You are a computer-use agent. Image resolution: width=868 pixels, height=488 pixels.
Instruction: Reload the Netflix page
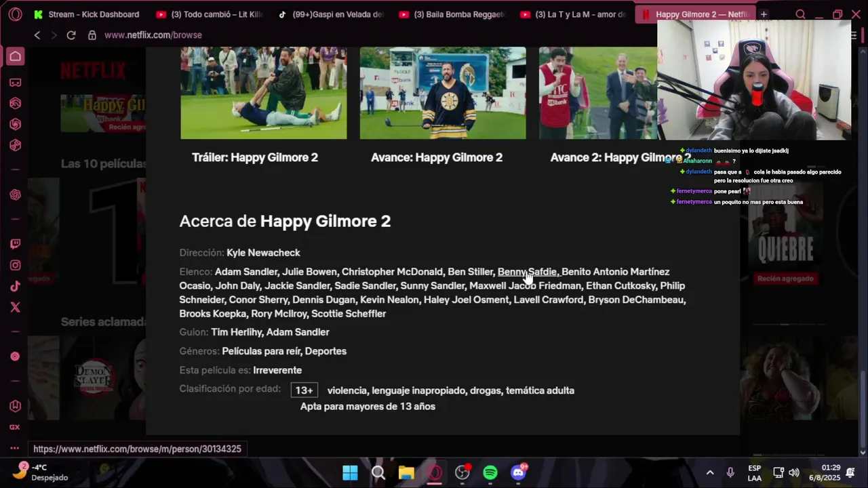(x=71, y=35)
